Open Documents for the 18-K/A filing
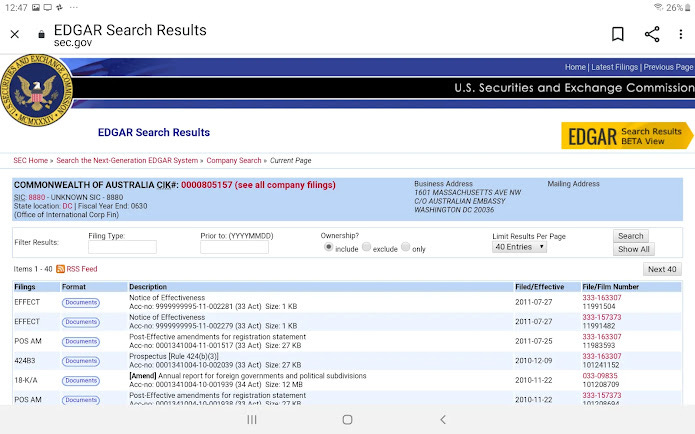 tap(81, 380)
